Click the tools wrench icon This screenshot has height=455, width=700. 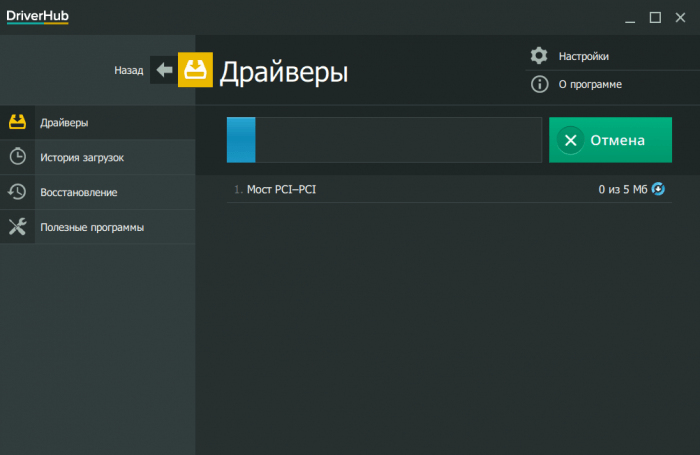[17, 226]
